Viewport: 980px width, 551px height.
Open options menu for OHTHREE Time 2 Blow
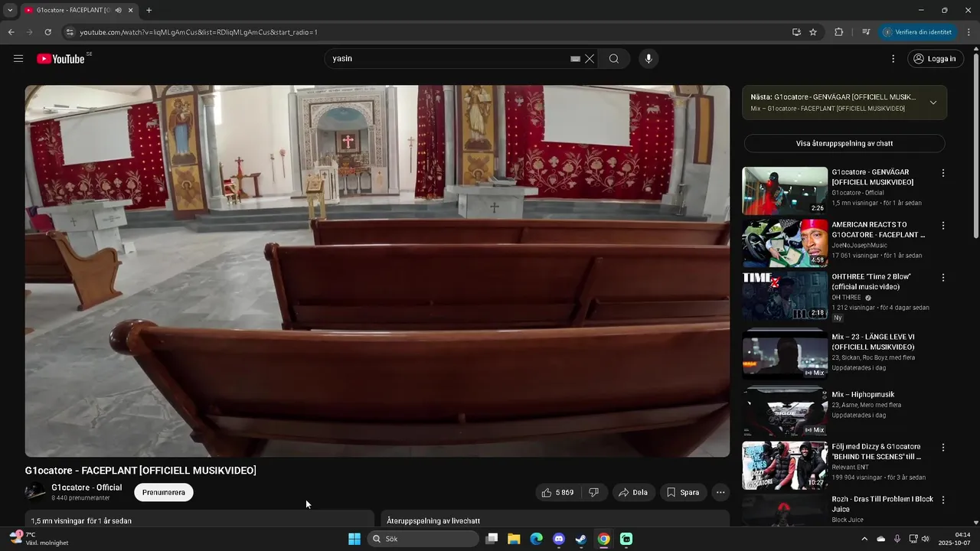pyautogui.click(x=943, y=278)
